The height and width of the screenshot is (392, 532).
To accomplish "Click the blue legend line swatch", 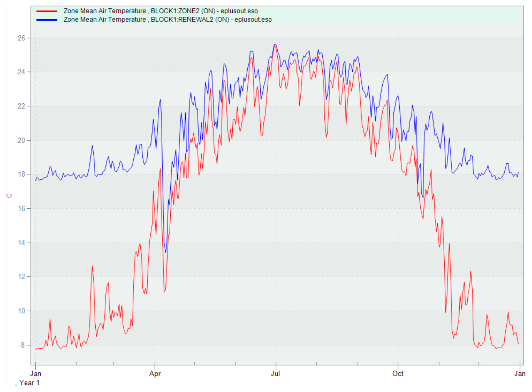I will coord(47,20).
